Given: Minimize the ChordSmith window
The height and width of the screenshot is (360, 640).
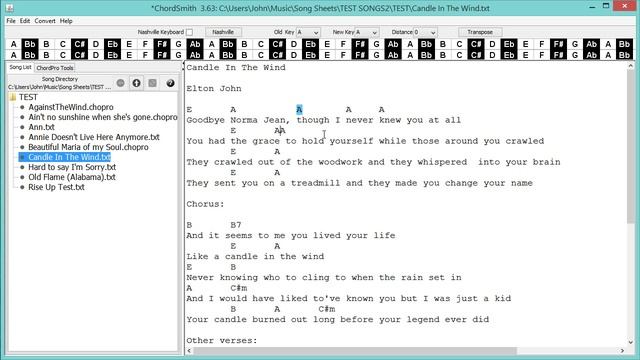Looking at the screenshot, I should click(x=592, y=7).
